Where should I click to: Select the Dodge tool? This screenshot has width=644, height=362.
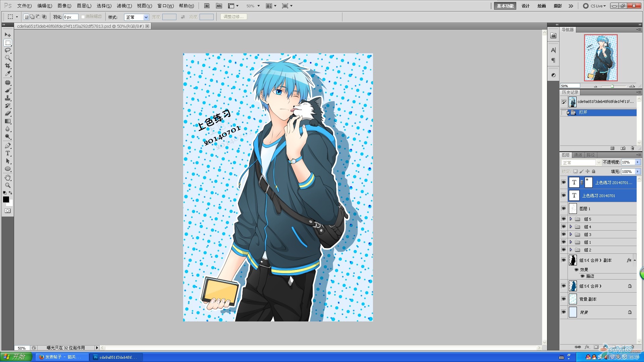point(8,136)
